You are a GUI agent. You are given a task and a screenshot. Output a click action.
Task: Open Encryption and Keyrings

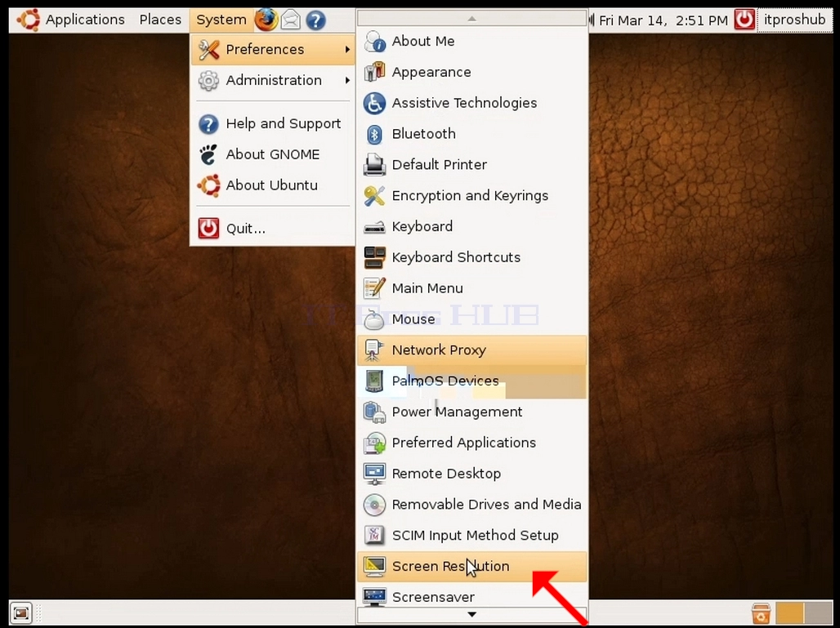pyautogui.click(x=472, y=195)
